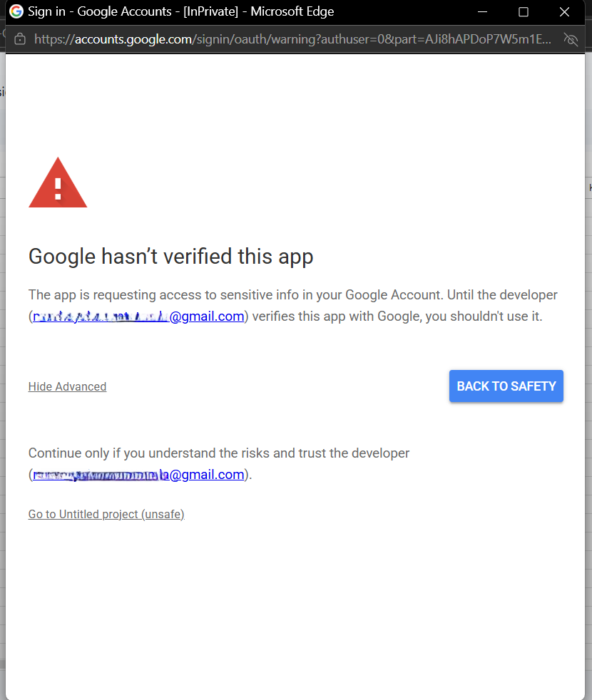Viewport: 592px width, 700px height.
Task: Click the heading Google hasn't verified this app
Action: coord(170,257)
